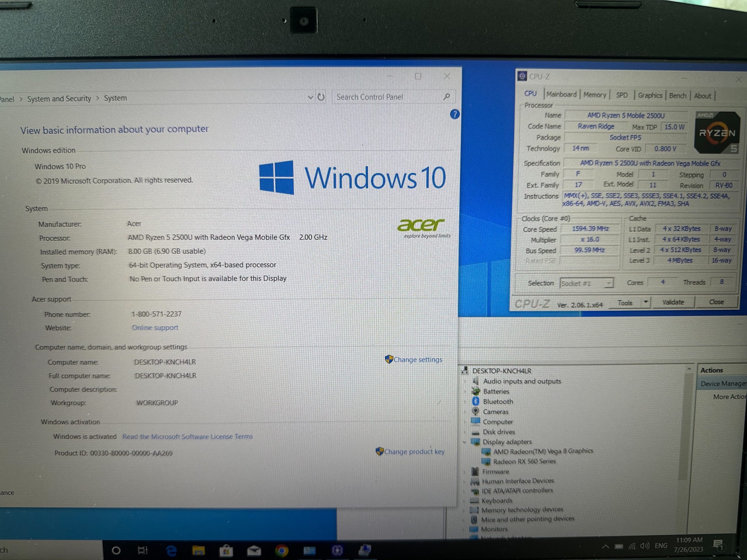Switch to CPU-Z taskbar icon
This screenshot has height=560, width=747.
[x=337, y=550]
